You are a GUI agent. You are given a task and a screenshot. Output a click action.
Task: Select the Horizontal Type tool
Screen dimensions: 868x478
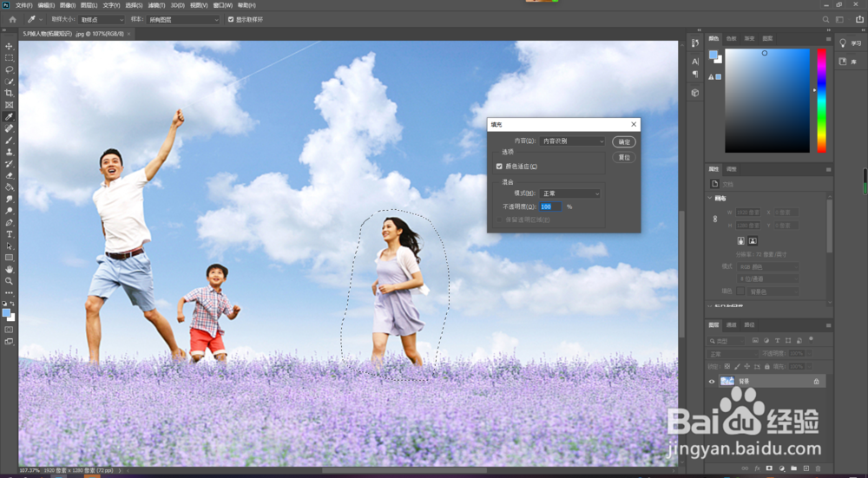tap(9, 234)
